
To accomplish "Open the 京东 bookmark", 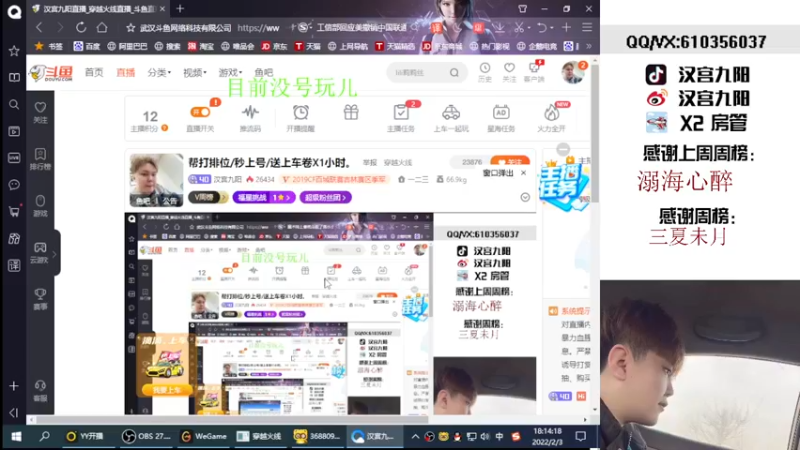I will pos(274,46).
